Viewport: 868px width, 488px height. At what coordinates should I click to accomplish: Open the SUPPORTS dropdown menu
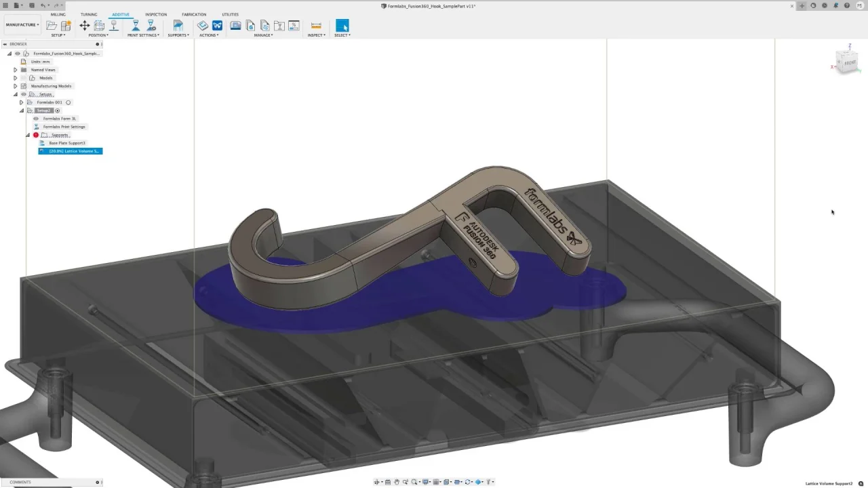tap(178, 35)
